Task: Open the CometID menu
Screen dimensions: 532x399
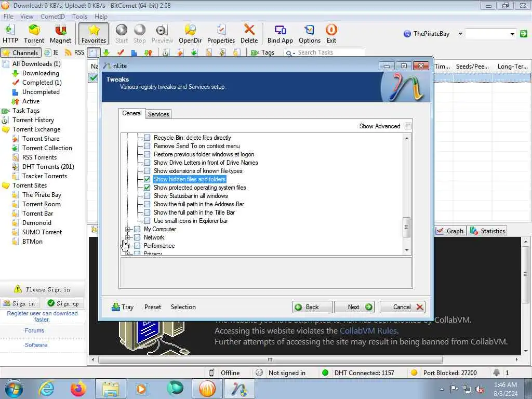Action: [x=52, y=16]
